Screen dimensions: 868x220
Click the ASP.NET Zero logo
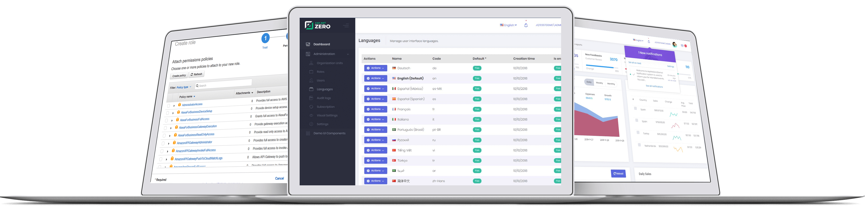pos(317,25)
